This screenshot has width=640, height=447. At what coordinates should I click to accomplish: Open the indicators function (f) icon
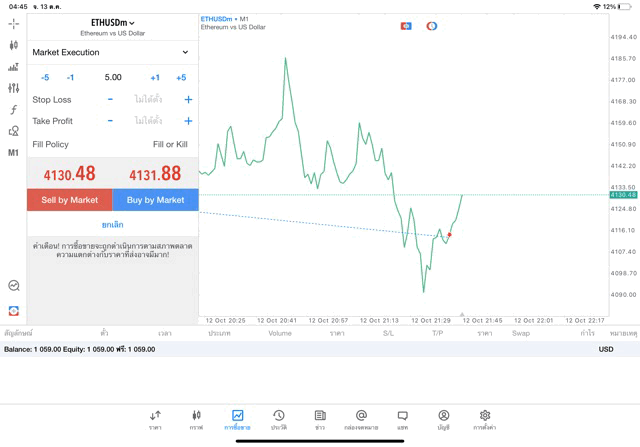tap(13, 110)
